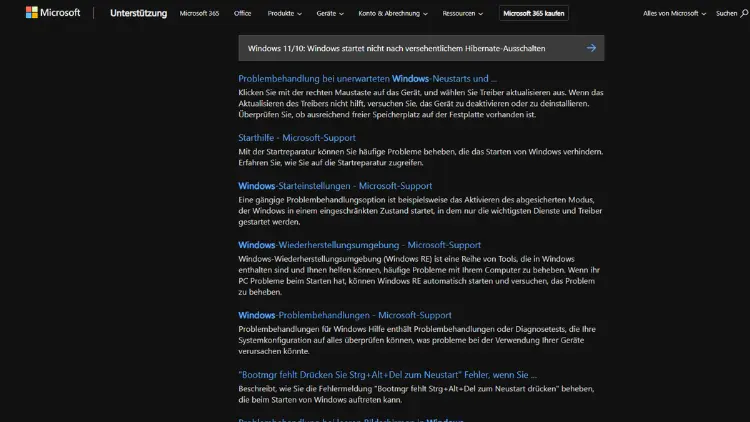This screenshot has height=422, width=750.
Task: Expand Konto & Abrechnung menu
Action: pyautogui.click(x=393, y=13)
